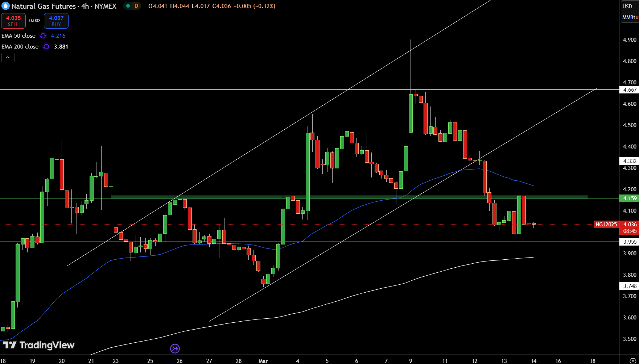Click the EMA 200 refresh icon
639x364 pixels.
(x=46, y=47)
